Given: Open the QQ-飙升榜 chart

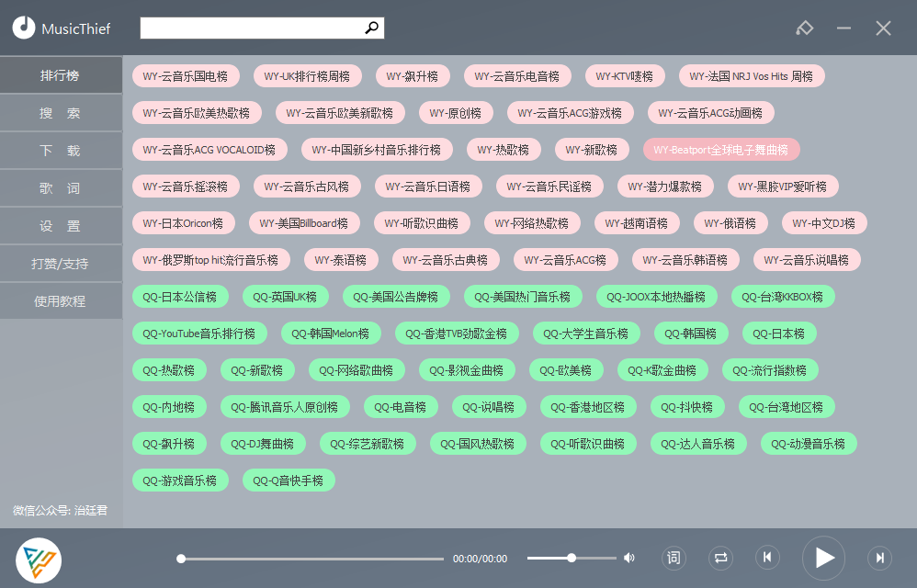Looking at the screenshot, I should [169, 444].
